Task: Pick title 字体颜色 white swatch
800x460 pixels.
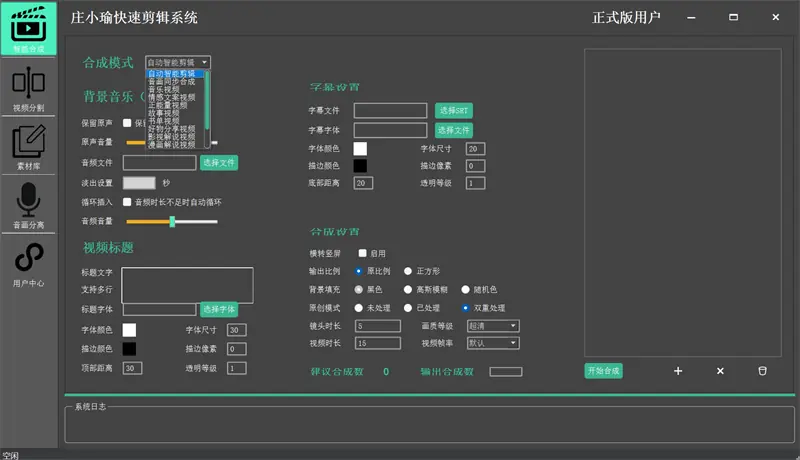Action: click(129, 330)
